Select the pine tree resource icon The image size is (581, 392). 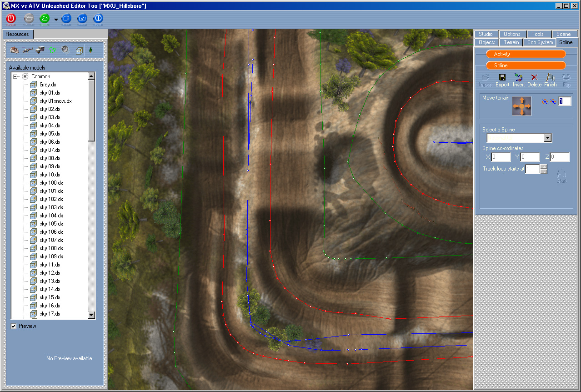click(x=90, y=50)
